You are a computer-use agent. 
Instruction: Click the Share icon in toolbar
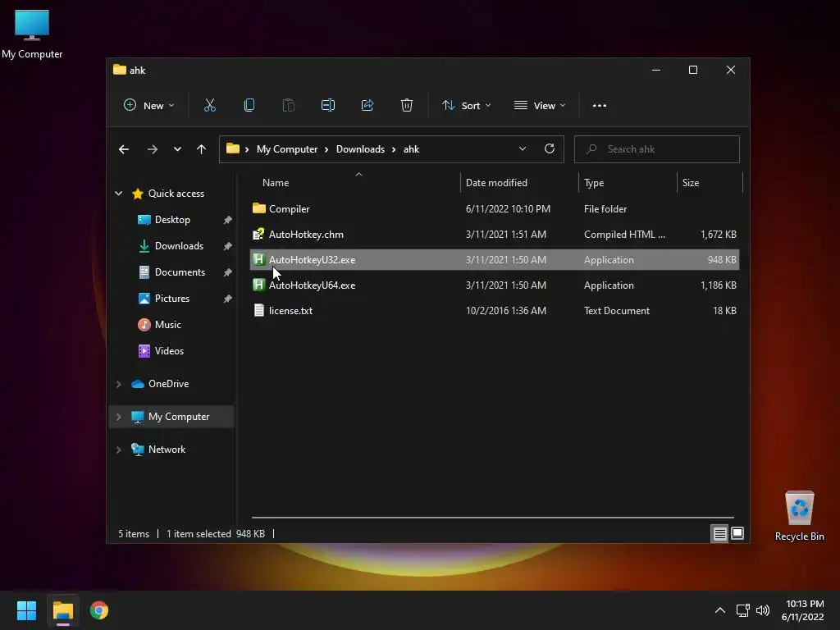pyautogui.click(x=367, y=106)
